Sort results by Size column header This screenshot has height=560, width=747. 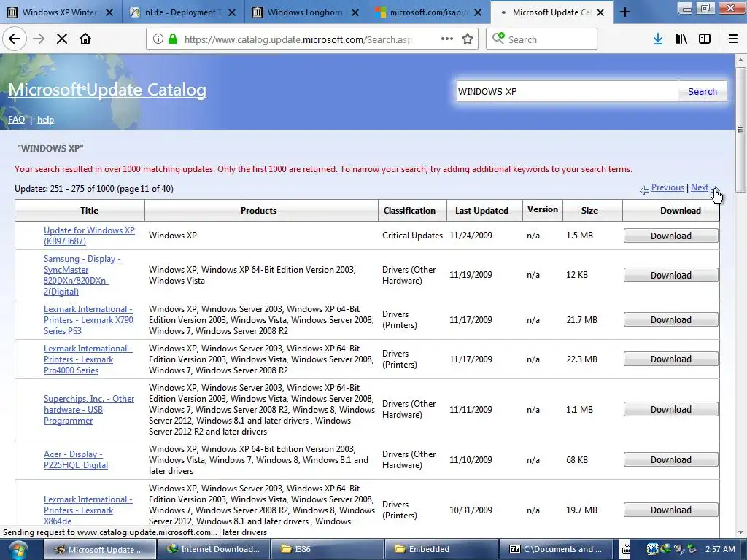pos(589,211)
